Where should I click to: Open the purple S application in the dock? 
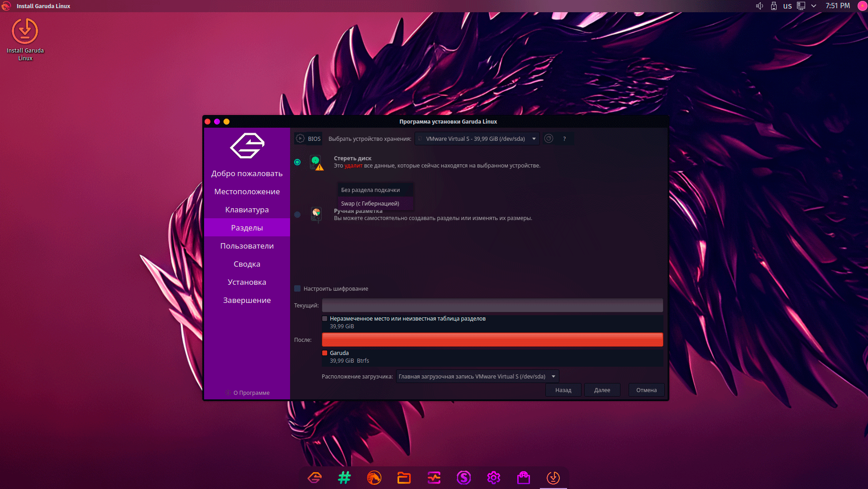(x=464, y=478)
